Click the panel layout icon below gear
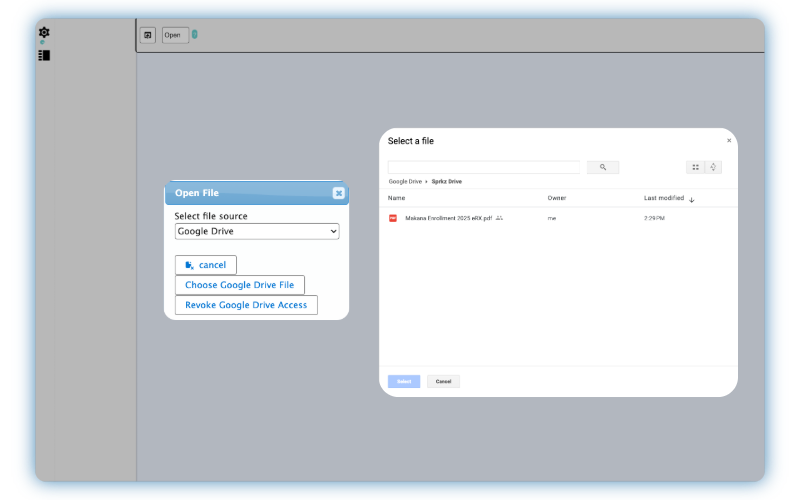Image resolution: width=800 pixels, height=500 pixels. (44, 56)
